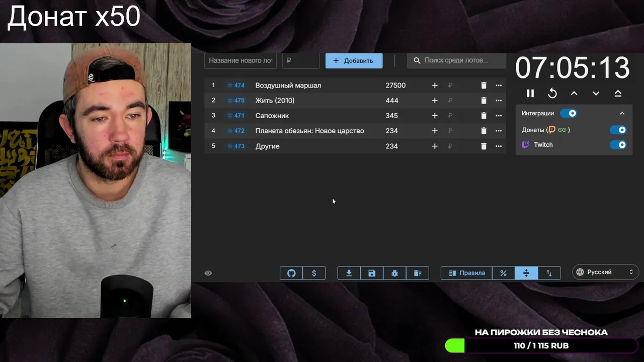Click the download lots icon
The height and width of the screenshot is (362, 644).
tap(349, 273)
